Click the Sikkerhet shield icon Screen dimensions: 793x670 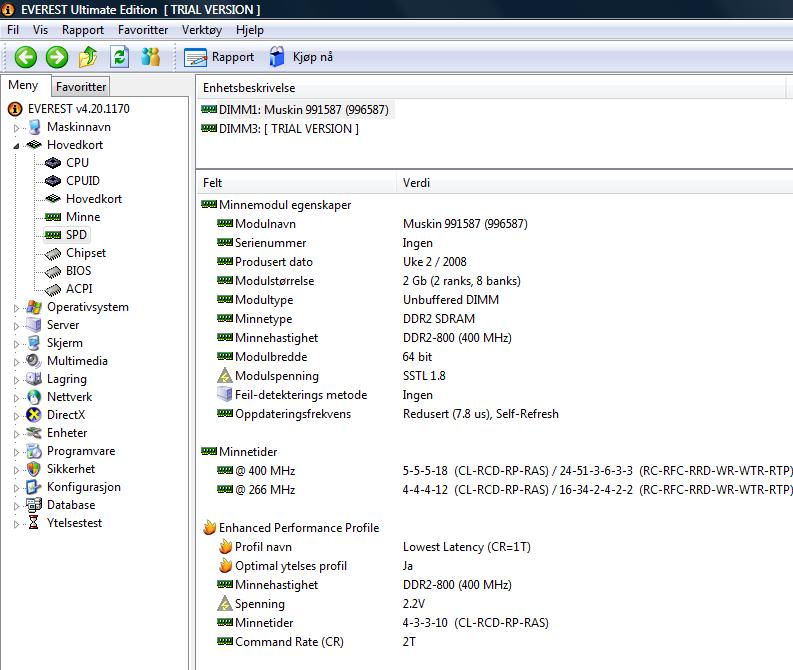pos(34,469)
